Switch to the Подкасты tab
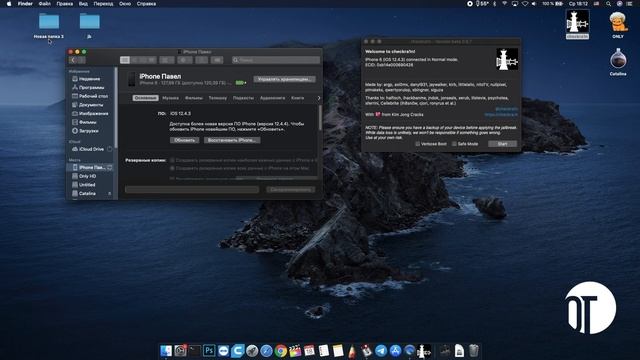 pos(243,98)
